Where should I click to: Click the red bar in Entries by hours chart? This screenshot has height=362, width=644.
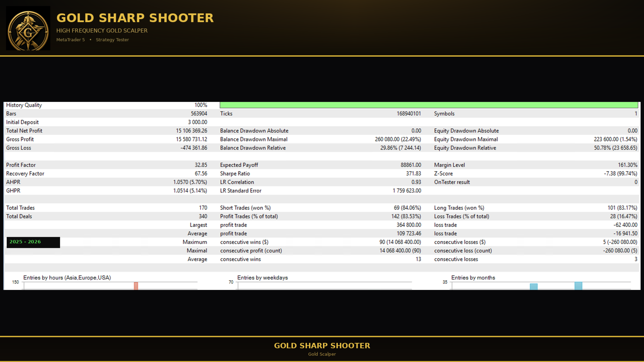coord(136,286)
